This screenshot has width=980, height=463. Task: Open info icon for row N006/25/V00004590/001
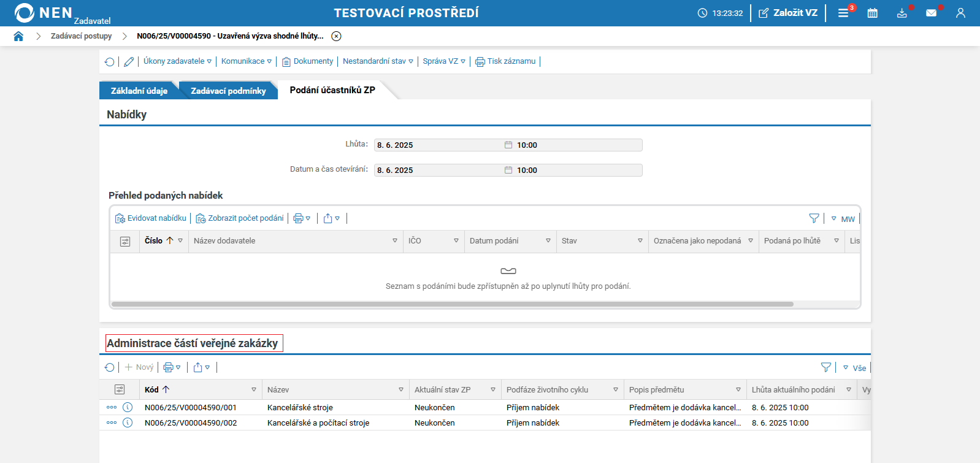click(128, 407)
